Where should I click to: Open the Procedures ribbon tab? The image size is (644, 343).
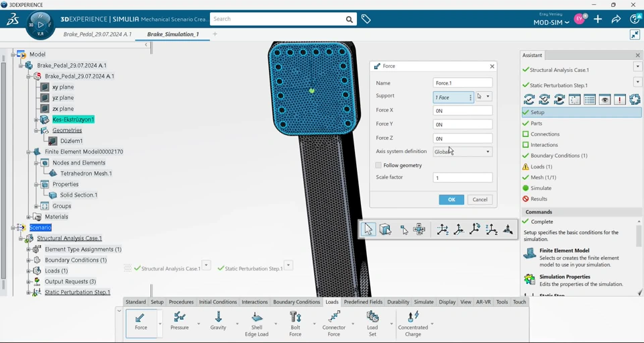pyautogui.click(x=181, y=302)
